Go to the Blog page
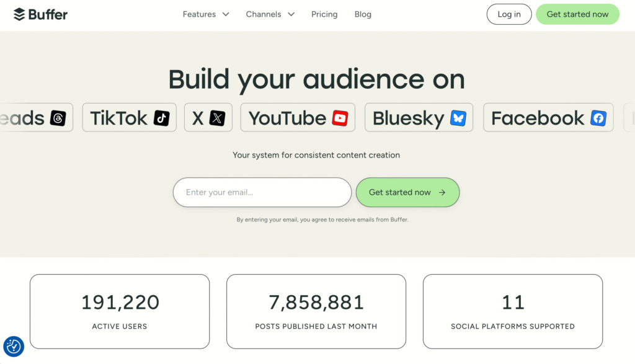The height and width of the screenshot is (364, 635). pos(363,14)
